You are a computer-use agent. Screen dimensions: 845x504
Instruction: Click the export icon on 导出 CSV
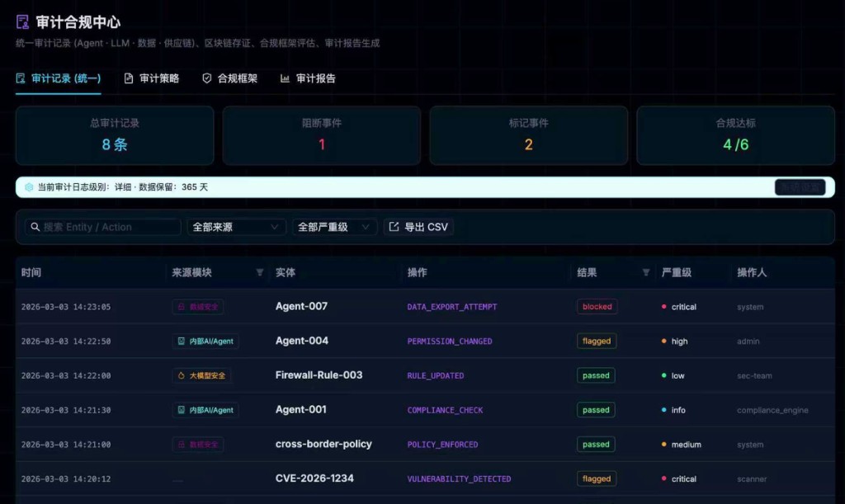point(394,227)
